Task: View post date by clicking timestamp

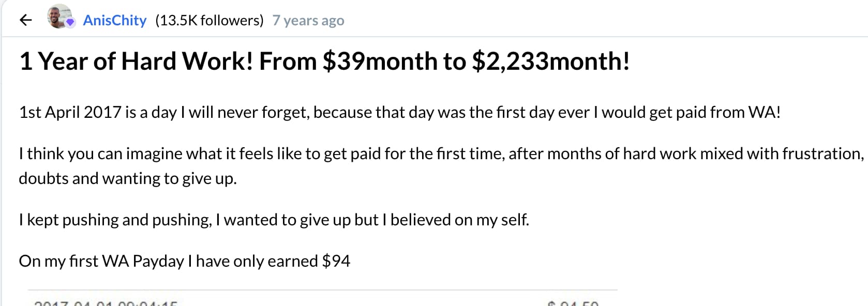Action: (x=308, y=20)
